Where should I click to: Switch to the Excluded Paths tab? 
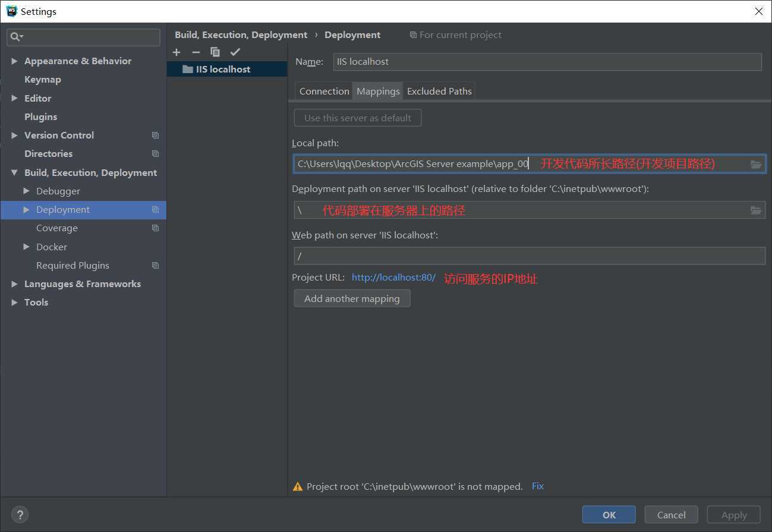click(439, 91)
